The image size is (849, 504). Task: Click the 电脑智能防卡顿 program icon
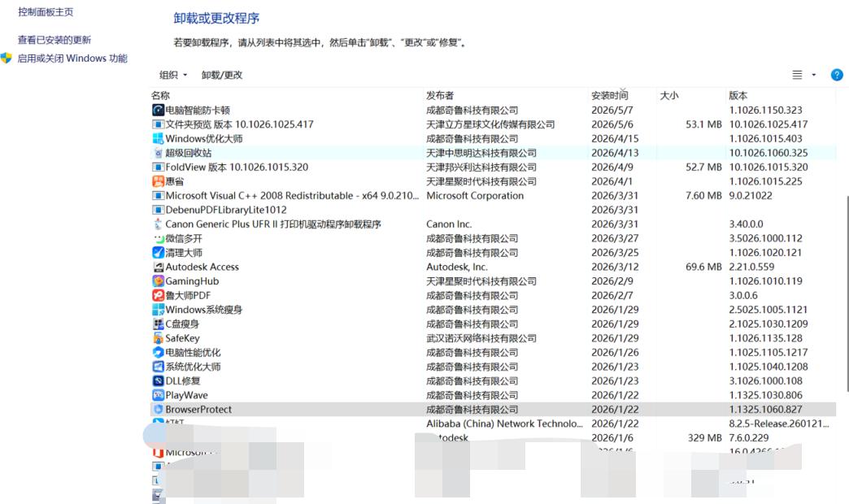158,111
